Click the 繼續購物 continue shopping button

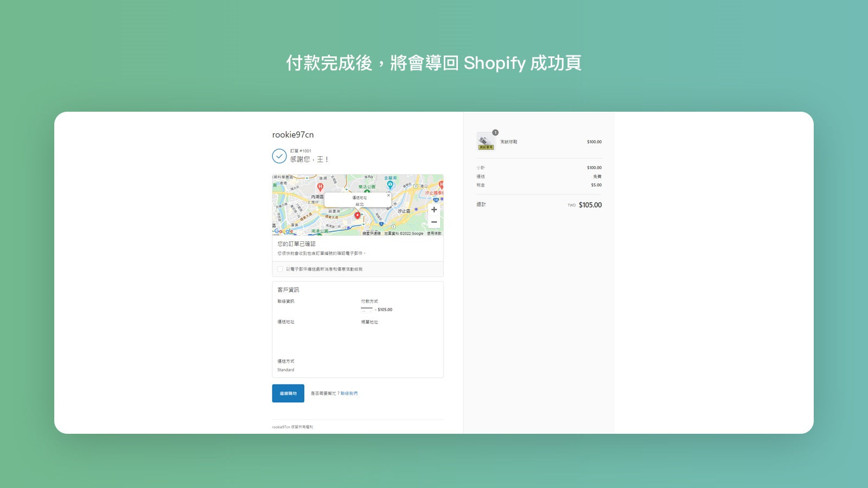click(x=288, y=393)
